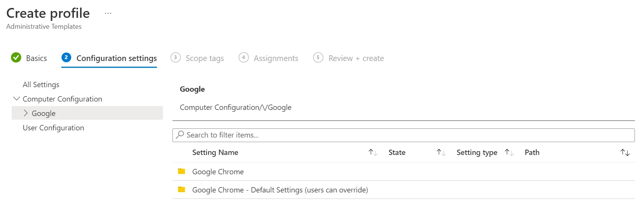Screen dimensions: 644x208
Task: Select User Configuration in the tree
Action: pos(53,128)
